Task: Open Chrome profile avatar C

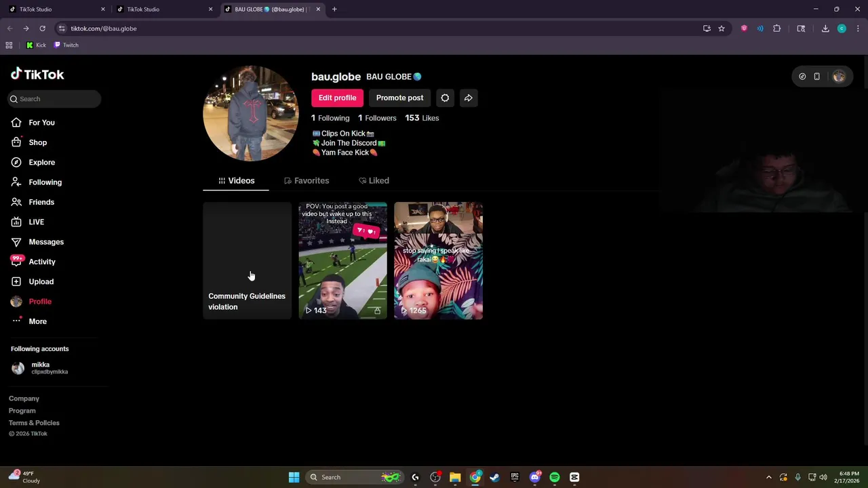Action: coord(842,28)
